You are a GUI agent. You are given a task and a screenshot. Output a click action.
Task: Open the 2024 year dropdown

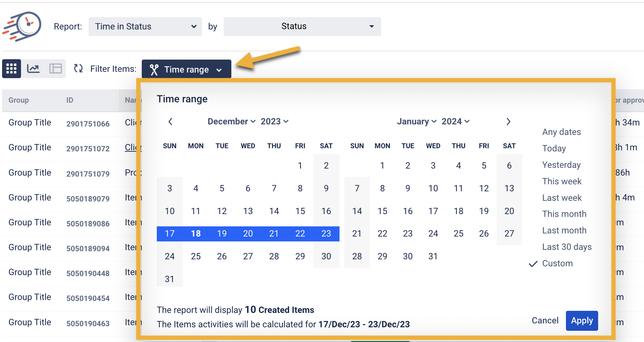click(455, 122)
